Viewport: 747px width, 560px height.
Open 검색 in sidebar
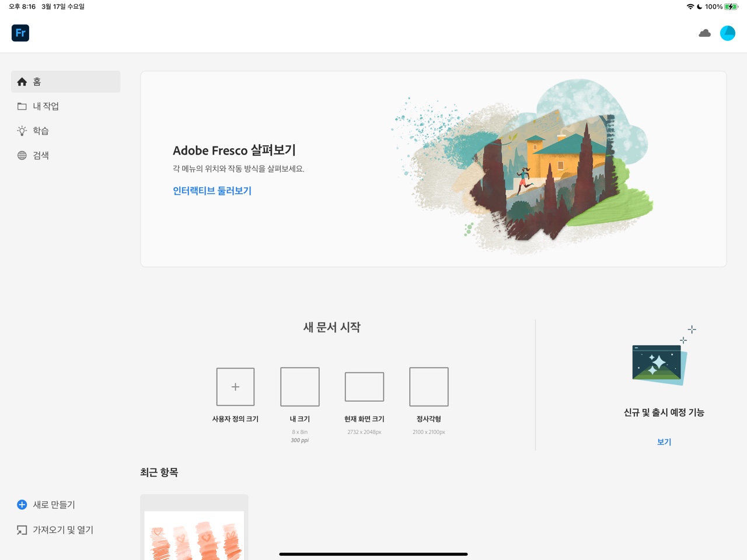coord(65,155)
